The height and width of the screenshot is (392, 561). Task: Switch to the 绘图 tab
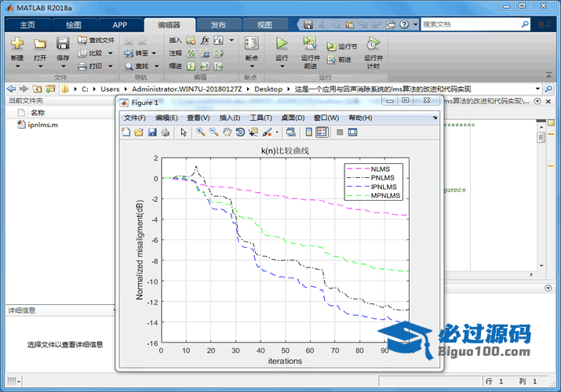pos(74,24)
